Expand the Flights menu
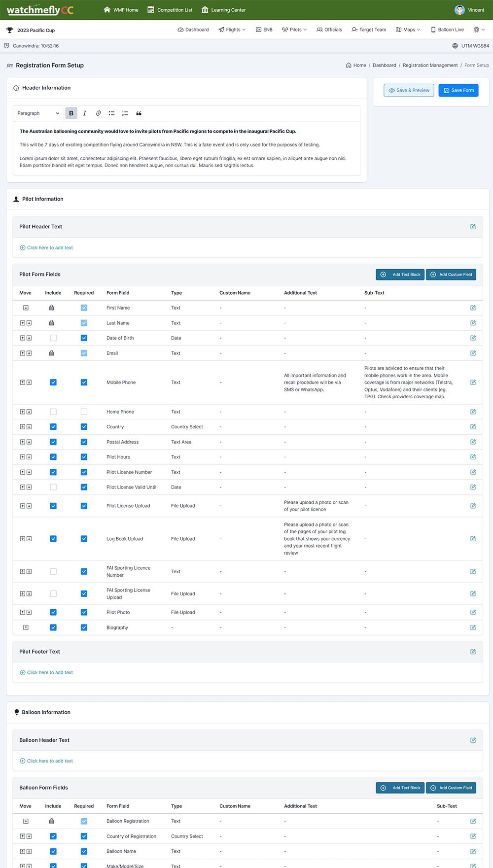Image resolution: width=493 pixels, height=868 pixels. [232, 30]
